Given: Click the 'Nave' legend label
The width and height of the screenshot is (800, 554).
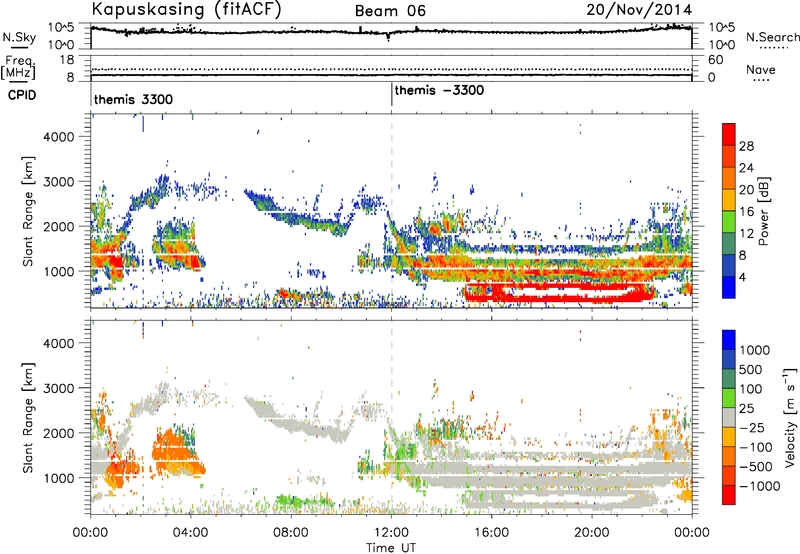Looking at the screenshot, I should 761,70.
